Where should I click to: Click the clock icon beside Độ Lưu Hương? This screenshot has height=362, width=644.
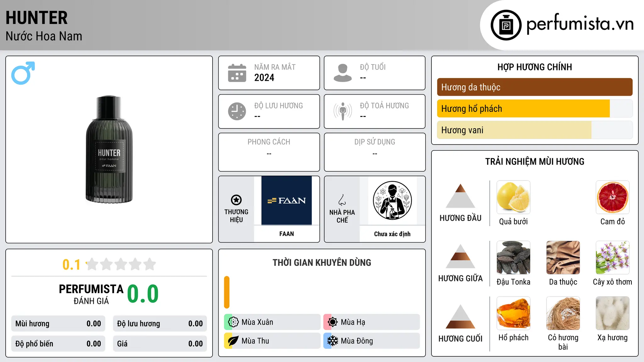(237, 111)
